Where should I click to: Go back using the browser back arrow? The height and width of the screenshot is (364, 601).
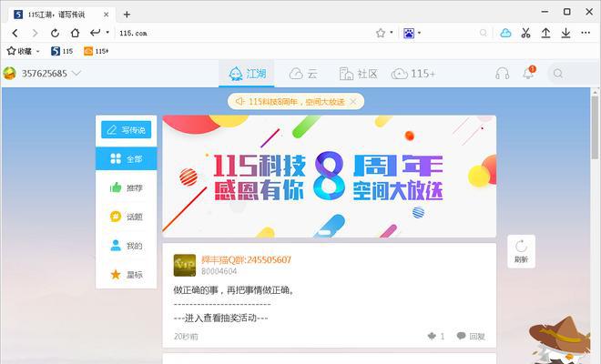click(x=15, y=34)
